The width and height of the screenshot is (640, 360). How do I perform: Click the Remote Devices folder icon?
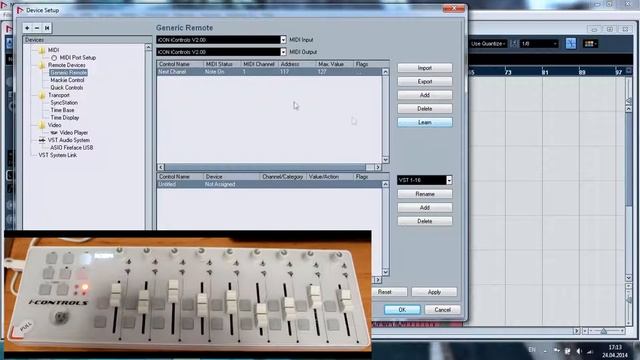click(42, 65)
